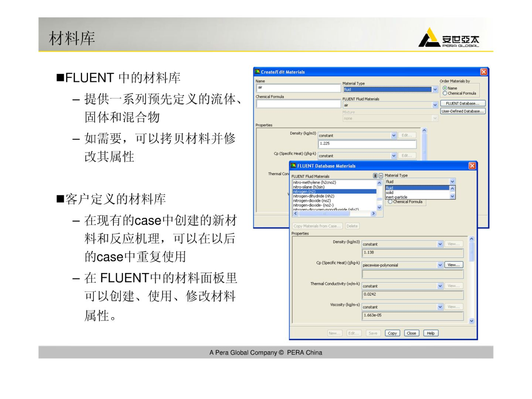Open the Density method dropdown in Create/Edit Materials

pos(394,135)
